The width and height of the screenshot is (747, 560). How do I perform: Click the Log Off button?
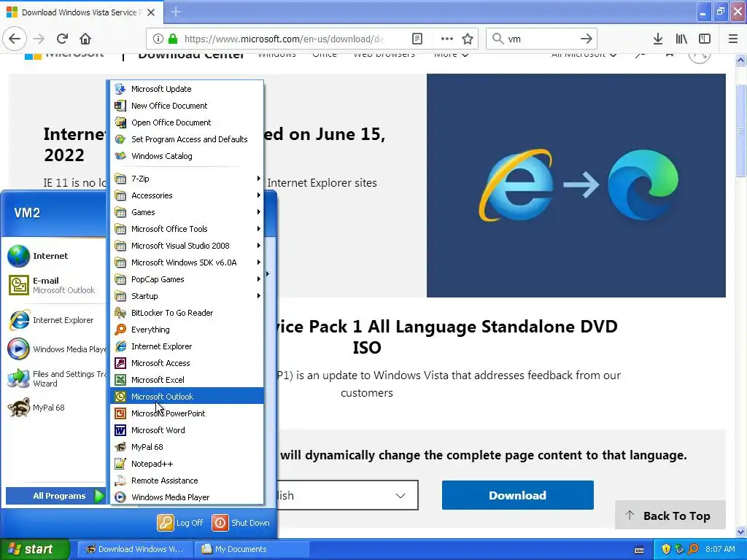(180, 522)
